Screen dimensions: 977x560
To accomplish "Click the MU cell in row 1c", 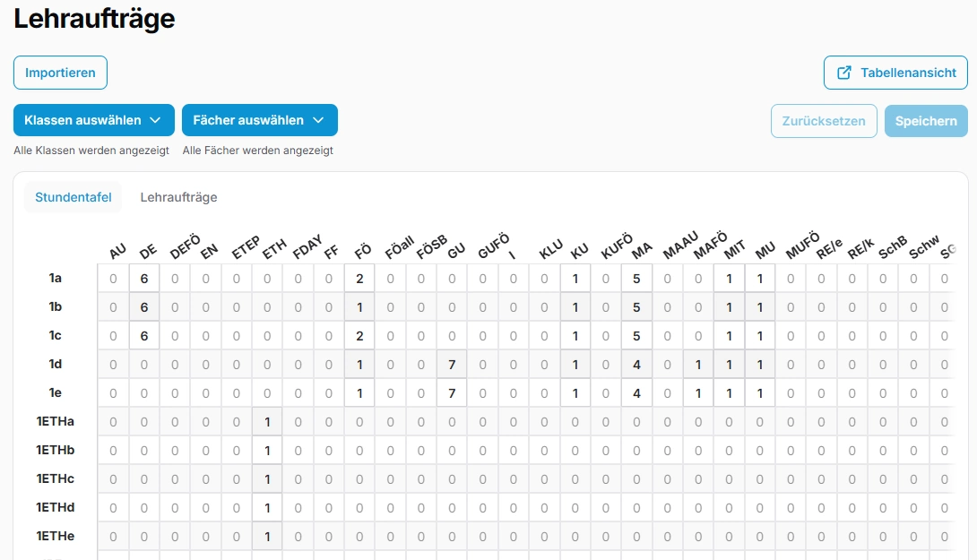I will [x=760, y=336].
